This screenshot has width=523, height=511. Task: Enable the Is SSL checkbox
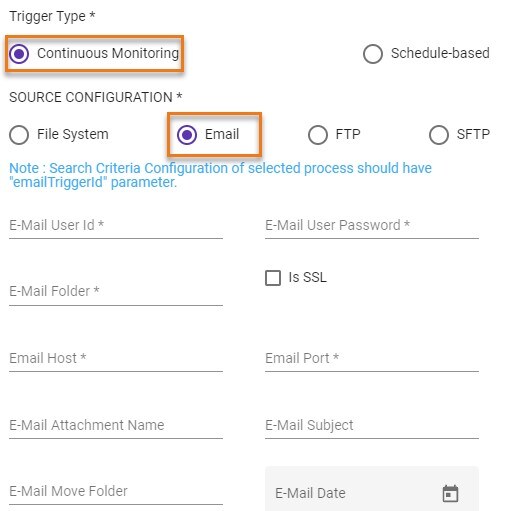coord(273,278)
